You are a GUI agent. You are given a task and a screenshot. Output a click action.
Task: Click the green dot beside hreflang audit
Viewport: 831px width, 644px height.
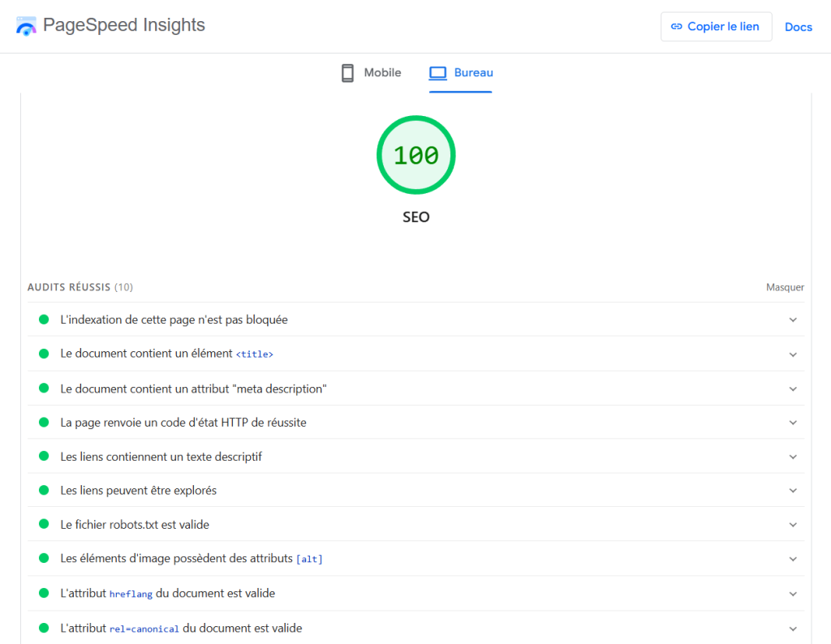pos(43,593)
